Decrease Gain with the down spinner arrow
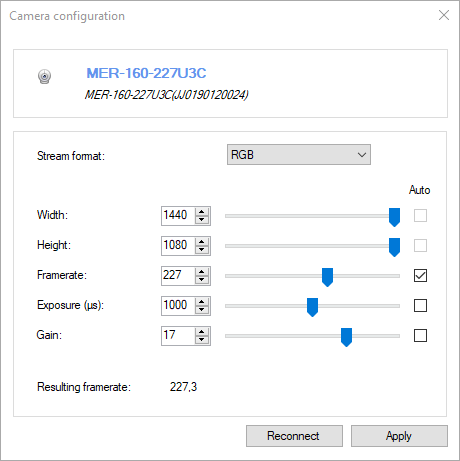Viewport: 460px width, 461px height. 202,340
